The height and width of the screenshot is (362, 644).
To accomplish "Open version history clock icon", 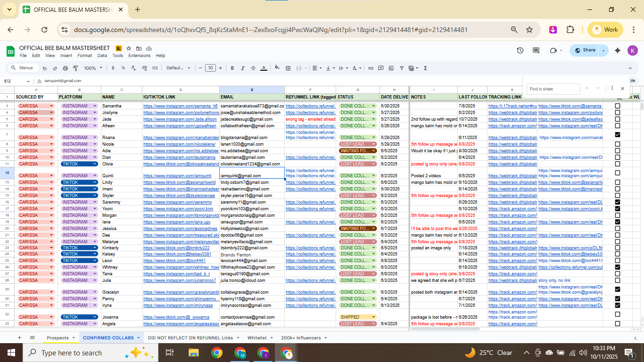I will pos(520,50).
